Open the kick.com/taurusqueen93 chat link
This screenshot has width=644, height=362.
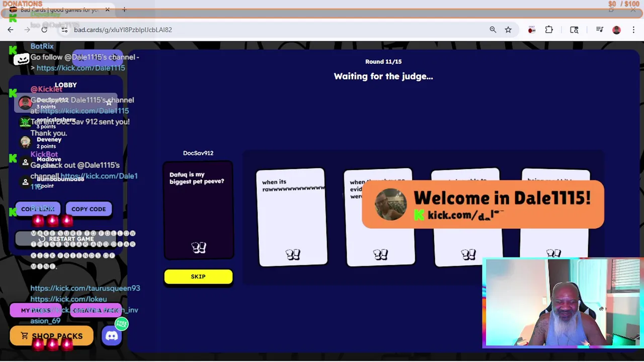tap(85, 288)
